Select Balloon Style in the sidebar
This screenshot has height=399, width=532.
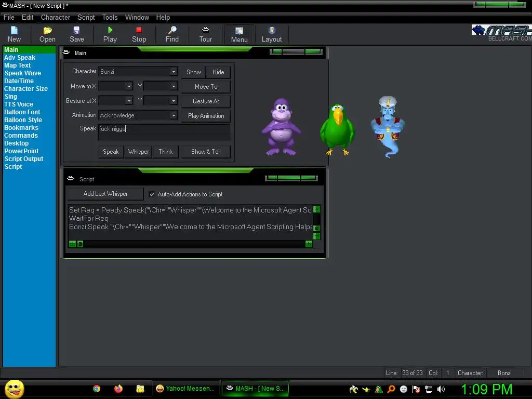pyautogui.click(x=23, y=120)
